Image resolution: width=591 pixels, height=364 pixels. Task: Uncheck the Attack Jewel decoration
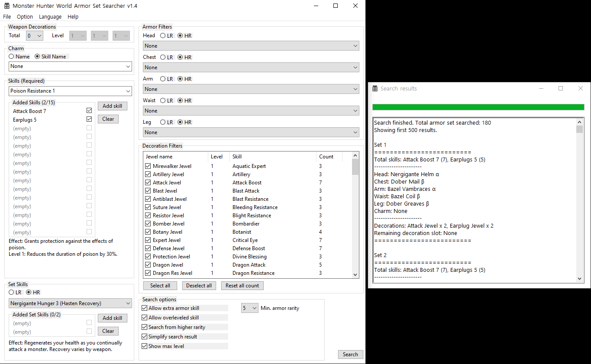click(x=148, y=182)
